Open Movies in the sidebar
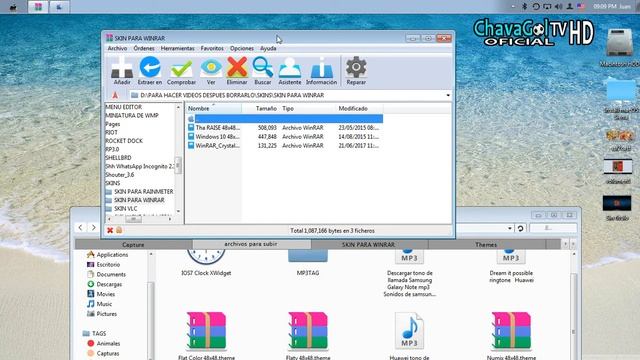Image resolution: width=640 pixels, height=360 pixels. pos(101,294)
